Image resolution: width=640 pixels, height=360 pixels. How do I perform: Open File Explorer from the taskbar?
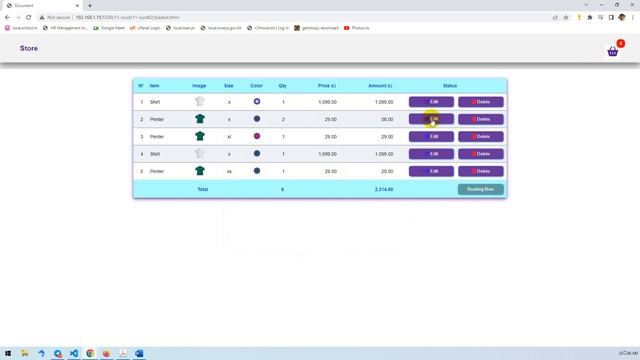(x=25, y=353)
